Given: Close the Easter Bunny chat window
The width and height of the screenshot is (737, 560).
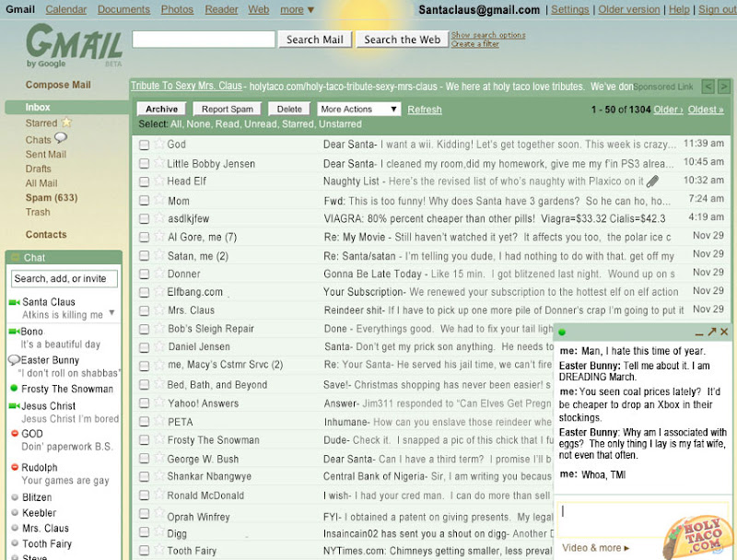Looking at the screenshot, I should click(724, 332).
